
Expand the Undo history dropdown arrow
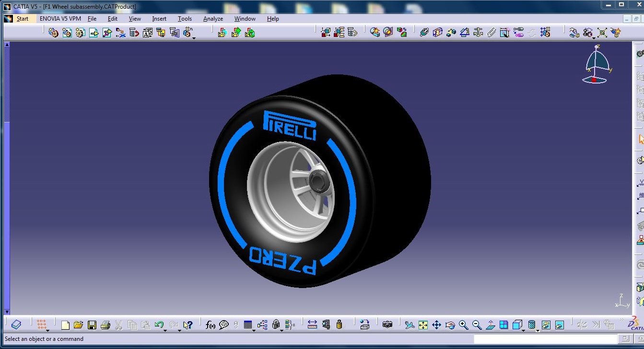tap(165, 330)
